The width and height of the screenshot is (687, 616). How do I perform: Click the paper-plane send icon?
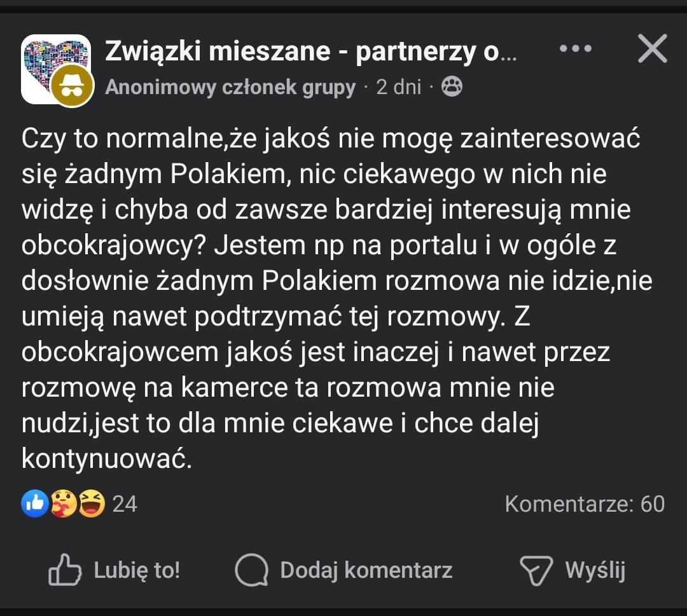[536, 570]
